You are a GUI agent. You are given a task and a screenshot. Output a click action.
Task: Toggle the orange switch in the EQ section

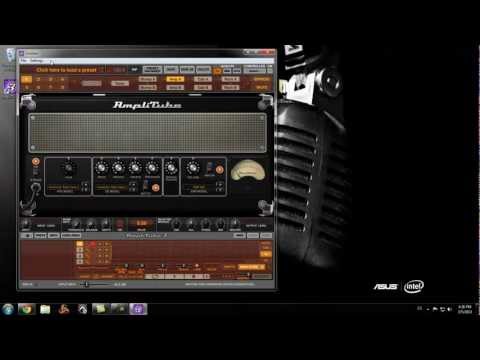tap(156, 188)
